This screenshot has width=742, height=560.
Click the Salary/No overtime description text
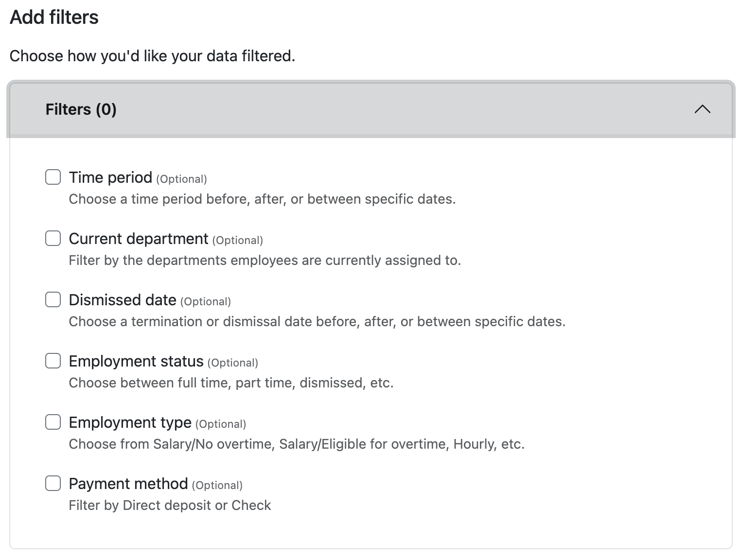click(x=297, y=444)
